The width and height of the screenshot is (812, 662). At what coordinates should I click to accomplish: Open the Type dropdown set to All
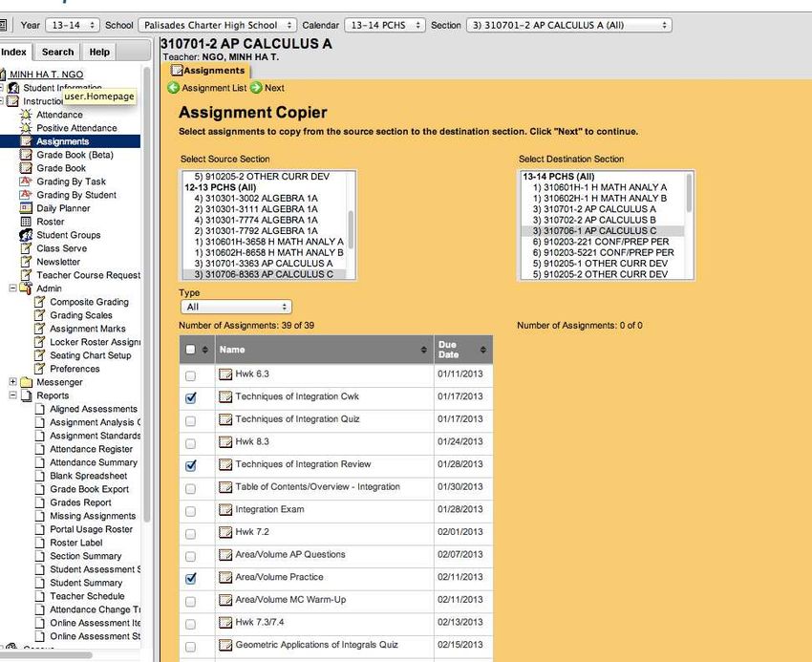[x=236, y=307]
